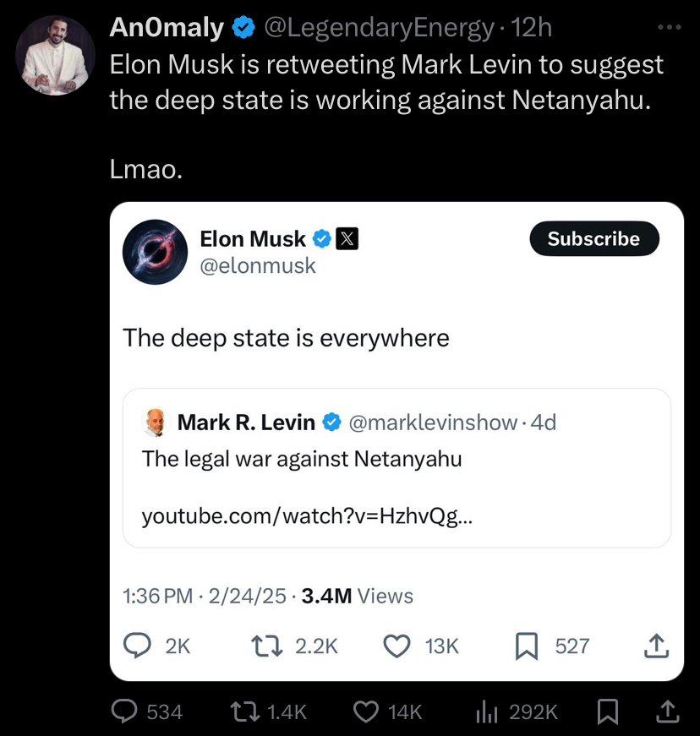Reply to An0maly's post with 534 comments
The width and height of the screenshot is (700, 736).
147,711
